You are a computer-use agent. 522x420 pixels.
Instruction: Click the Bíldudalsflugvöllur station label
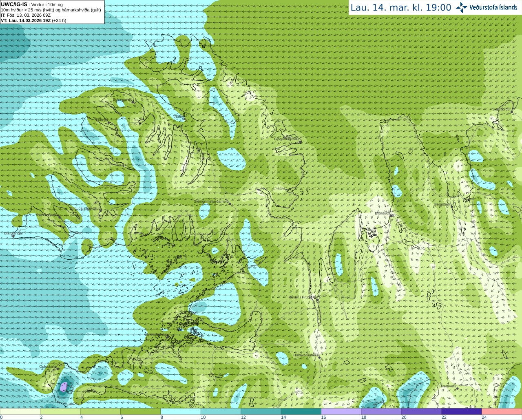point(85,208)
